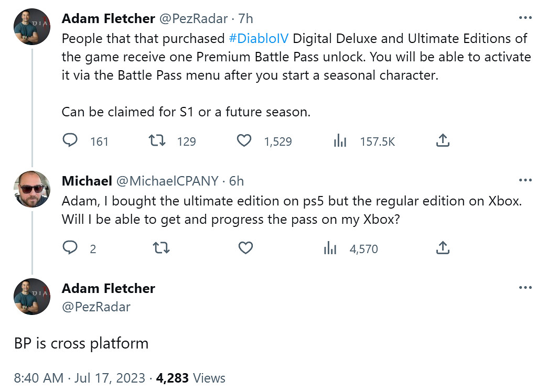Open the 7h timestamp on first tweet
547x392 pixels.
(x=245, y=18)
